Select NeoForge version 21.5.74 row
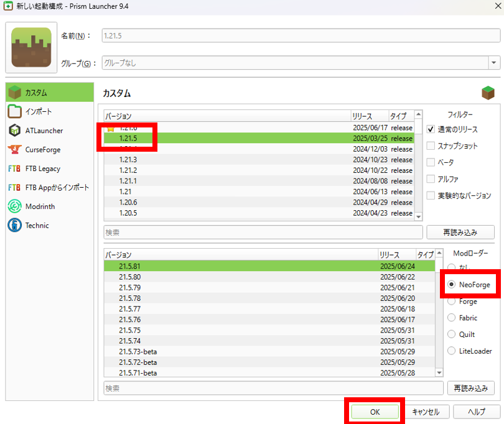504x424 pixels. pyautogui.click(x=269, y=341)
